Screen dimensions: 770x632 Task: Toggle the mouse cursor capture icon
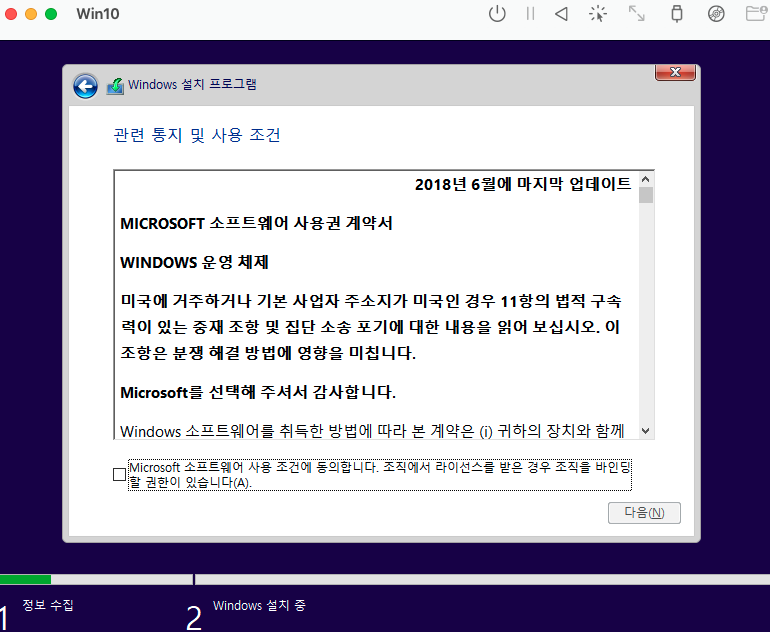598,14
